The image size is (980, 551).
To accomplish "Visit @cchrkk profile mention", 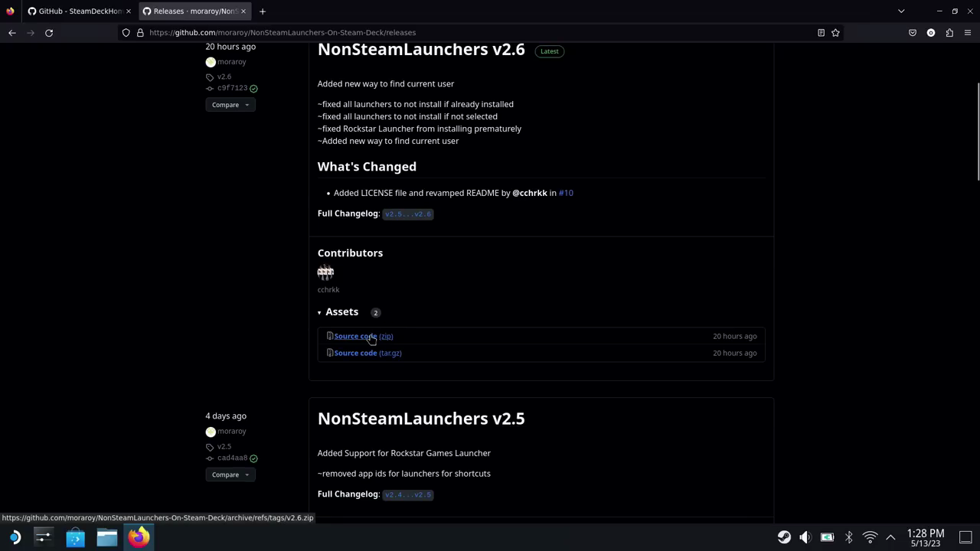I will click(530, 193).
